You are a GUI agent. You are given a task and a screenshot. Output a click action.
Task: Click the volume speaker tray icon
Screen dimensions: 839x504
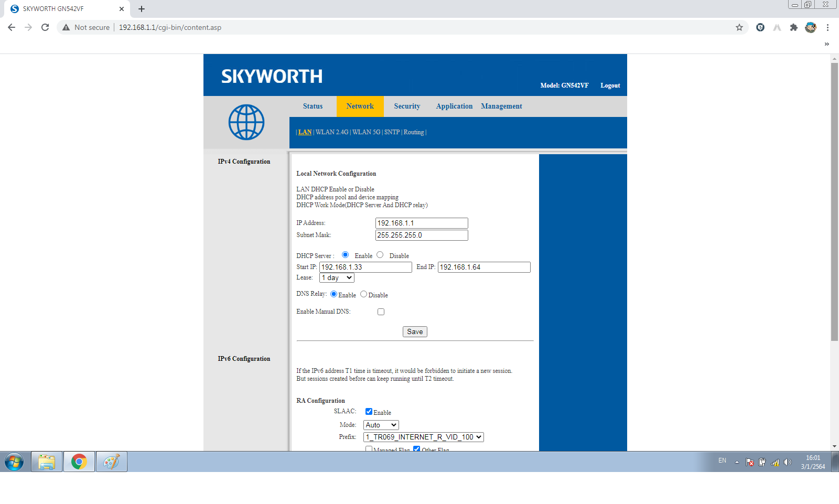tap(788, 462)
